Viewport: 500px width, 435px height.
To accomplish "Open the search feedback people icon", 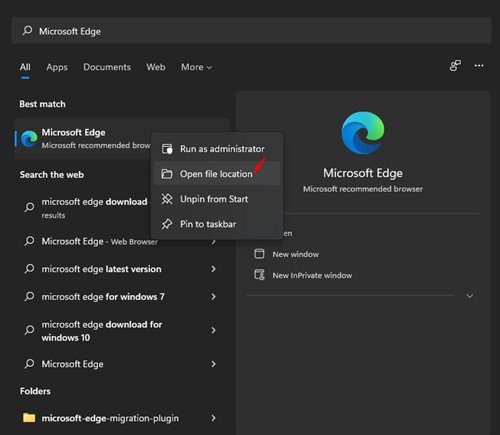I will [455, 66].
